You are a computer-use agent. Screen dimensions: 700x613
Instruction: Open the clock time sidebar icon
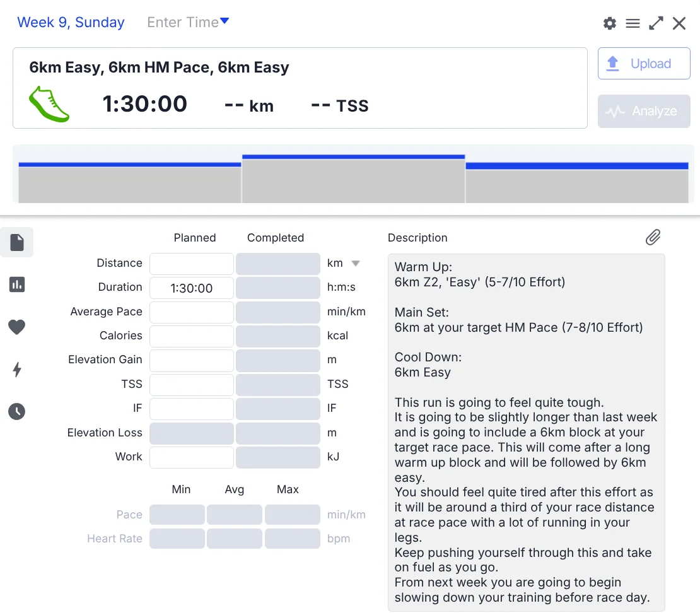17,412
